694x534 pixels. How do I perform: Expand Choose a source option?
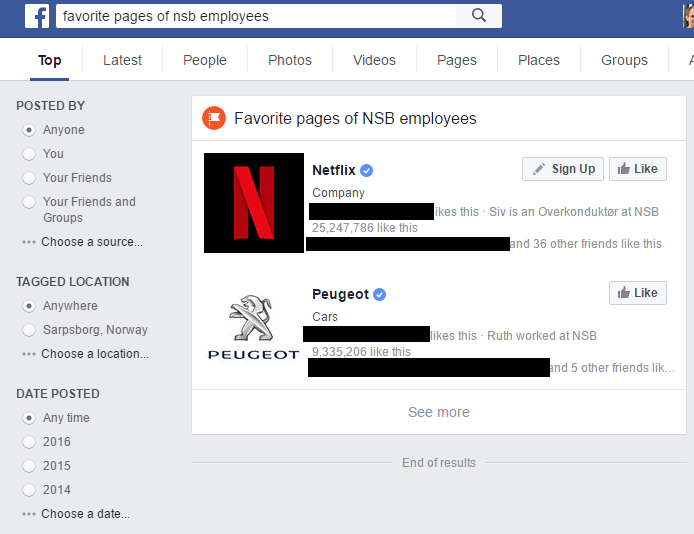coord(83,242)
